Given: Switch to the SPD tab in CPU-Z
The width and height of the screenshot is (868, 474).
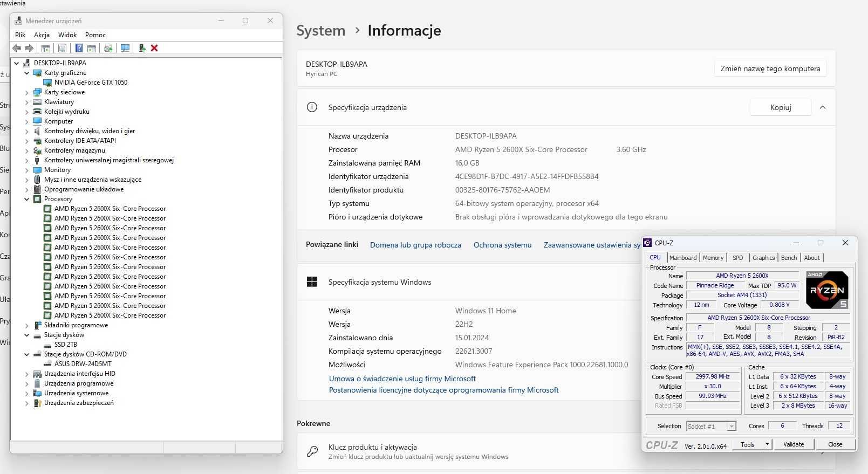Looking at the screenshot, I should pos(737,258).
